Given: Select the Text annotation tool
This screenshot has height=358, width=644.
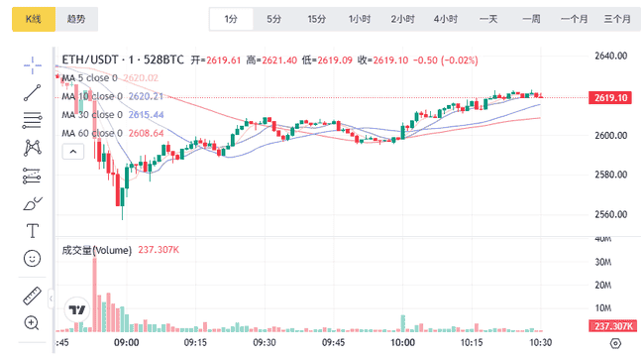Looking at the screenshot, I should 32,231.
